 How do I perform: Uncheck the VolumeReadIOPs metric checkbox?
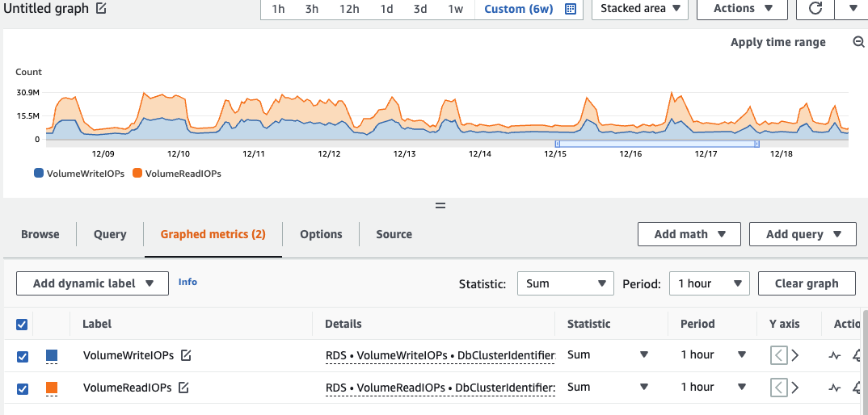[x=23, y=388]
